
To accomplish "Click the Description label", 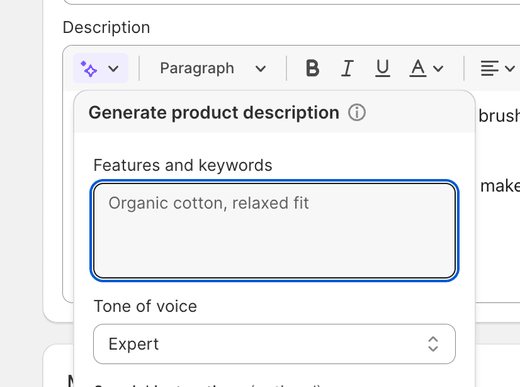I will click(106, 27).
